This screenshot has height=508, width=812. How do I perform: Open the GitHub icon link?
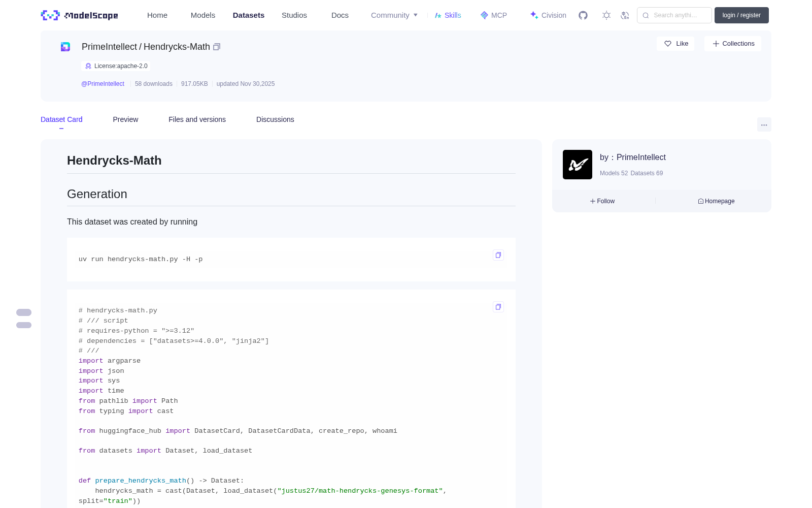[583, 15]
